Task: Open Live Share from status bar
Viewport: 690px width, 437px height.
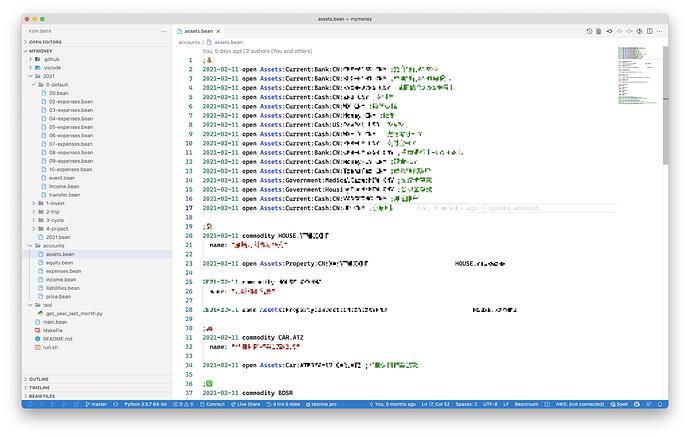Action: pos(246,404)
